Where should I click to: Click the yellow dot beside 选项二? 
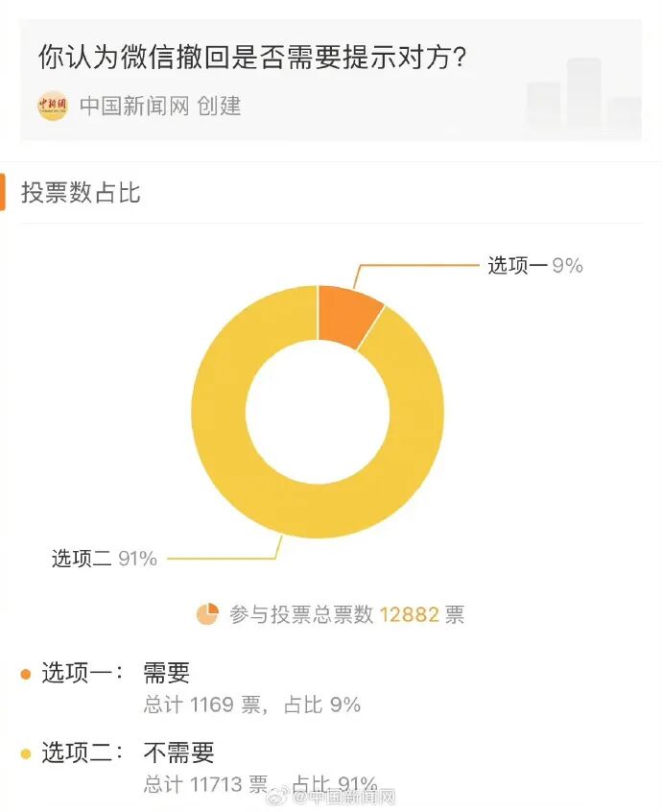[25, 753]
